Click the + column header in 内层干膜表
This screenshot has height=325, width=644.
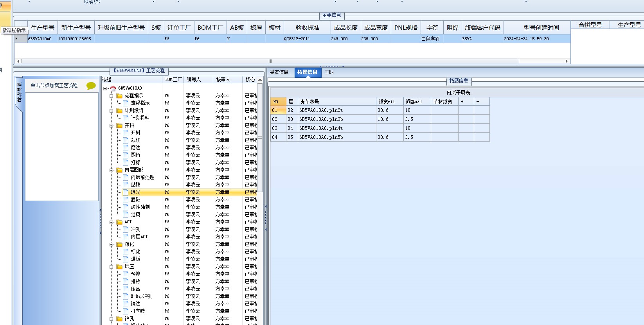466,102
